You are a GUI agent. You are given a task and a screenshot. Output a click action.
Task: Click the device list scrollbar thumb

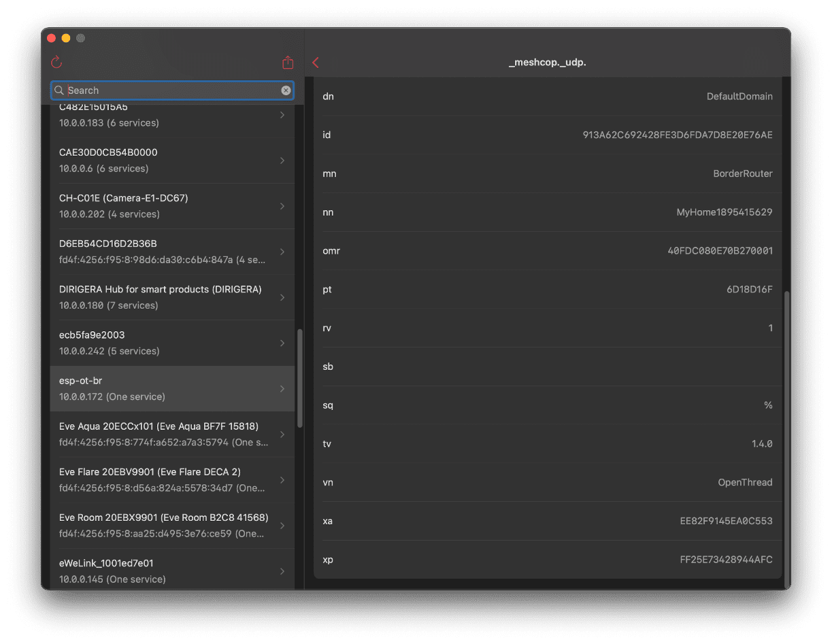[x=299, y=377]
